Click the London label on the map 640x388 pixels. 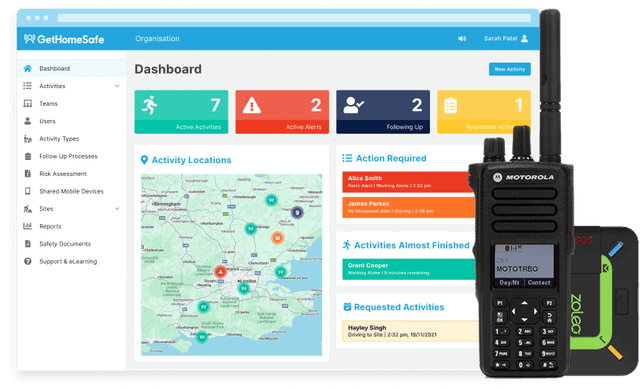[248, 281]
